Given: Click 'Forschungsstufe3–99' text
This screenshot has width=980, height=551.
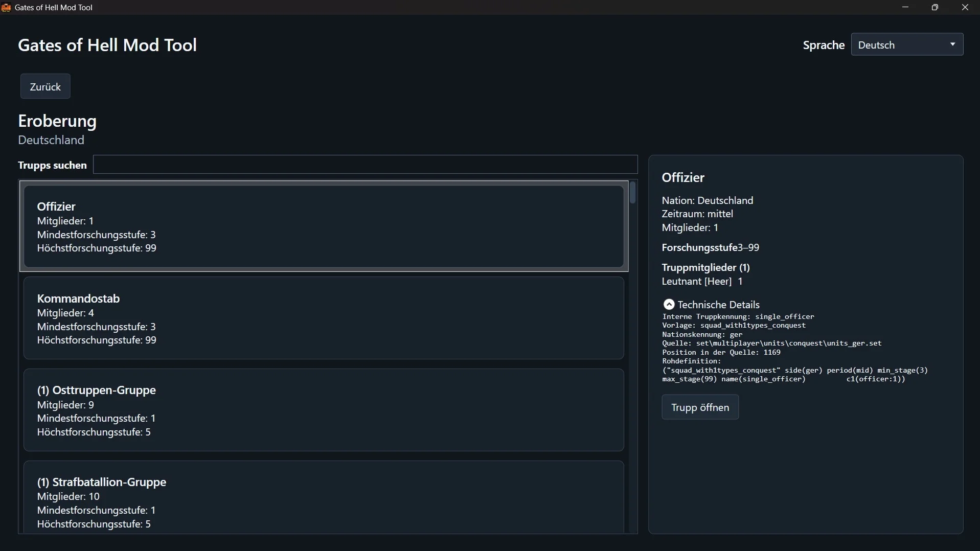Looking at the screenshot, I should (x=711, y=248).
